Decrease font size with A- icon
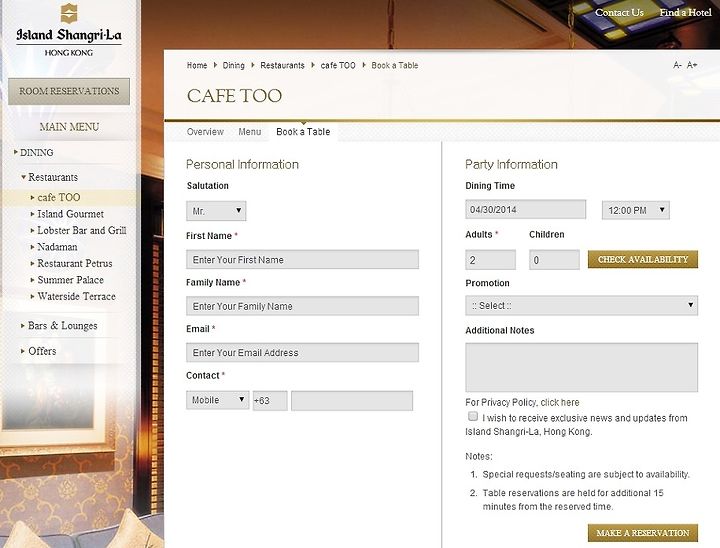This screenshot has width=720, height=548. [677, 65]
